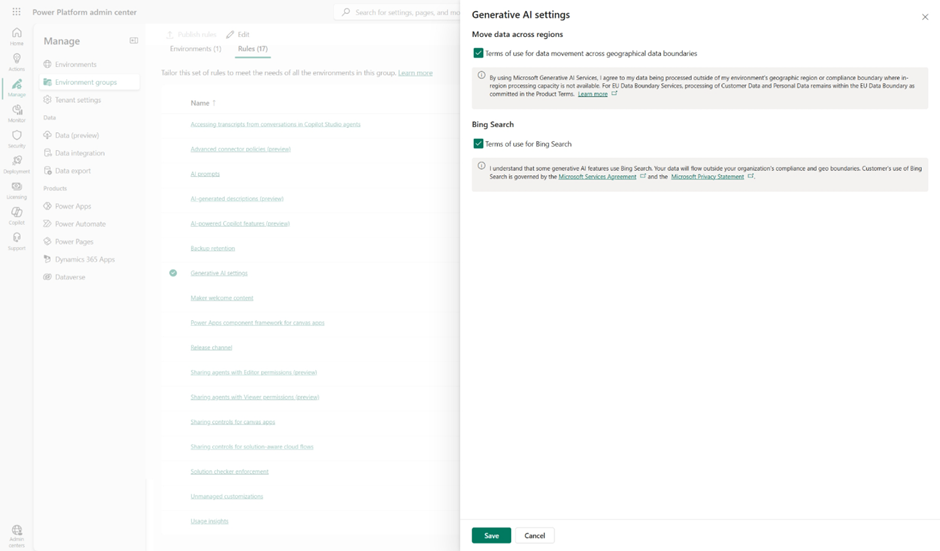940x551 pixels.
Task: Open Actions in left rail
Action: pyautogui.click(x=17, y=62)
